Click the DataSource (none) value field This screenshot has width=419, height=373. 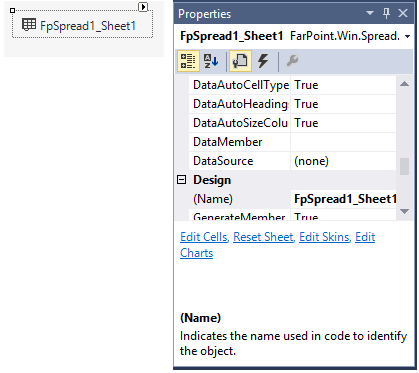(x=343, y=161)
